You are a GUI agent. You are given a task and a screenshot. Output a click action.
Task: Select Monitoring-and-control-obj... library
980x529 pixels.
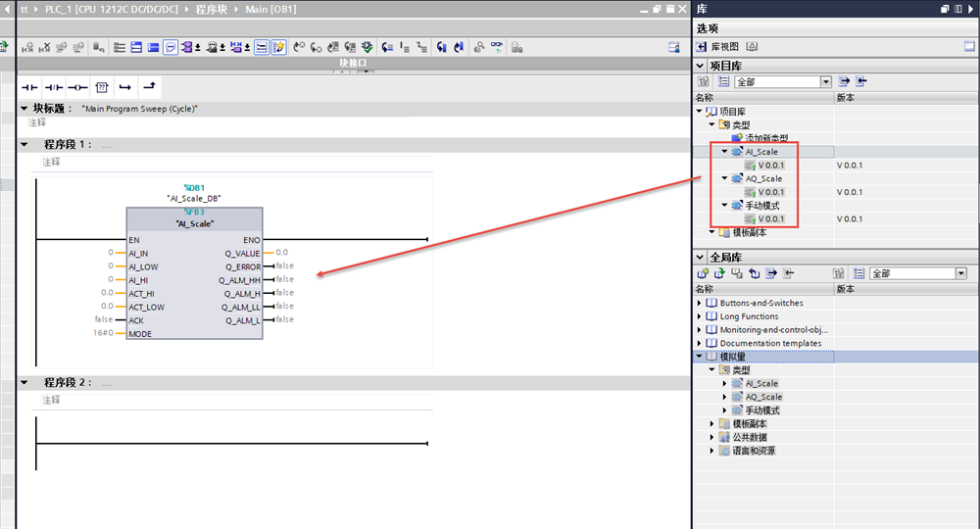(773, 330)
